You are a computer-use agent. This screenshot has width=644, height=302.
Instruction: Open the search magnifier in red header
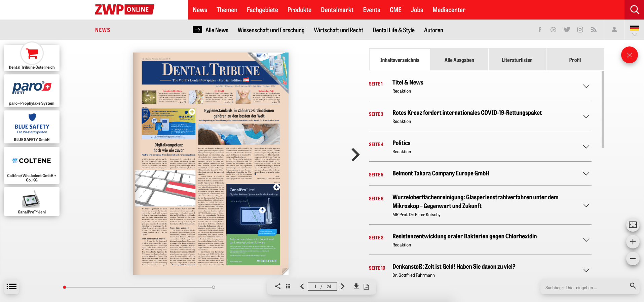point(634,10)
